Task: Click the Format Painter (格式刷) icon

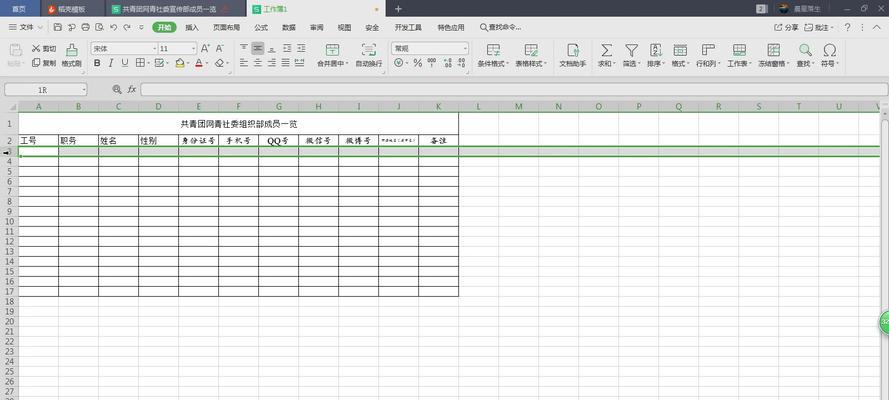Action: (x=71, y=50)
